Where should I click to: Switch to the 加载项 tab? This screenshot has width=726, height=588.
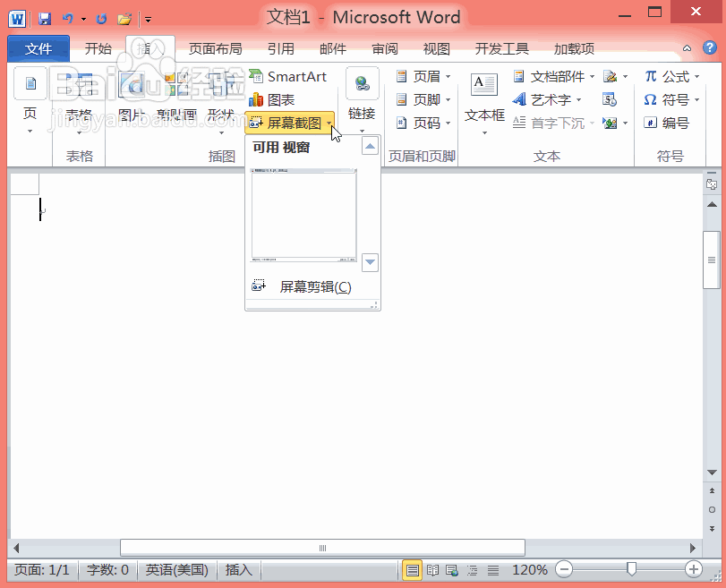(x=574, y=48)
